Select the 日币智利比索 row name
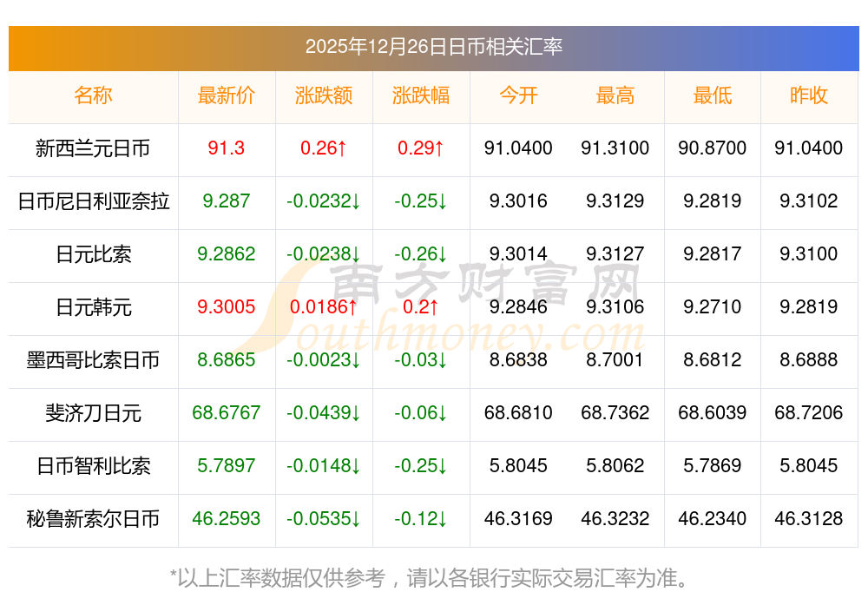The height and width of the screenshot is (605, 868). 93,466
